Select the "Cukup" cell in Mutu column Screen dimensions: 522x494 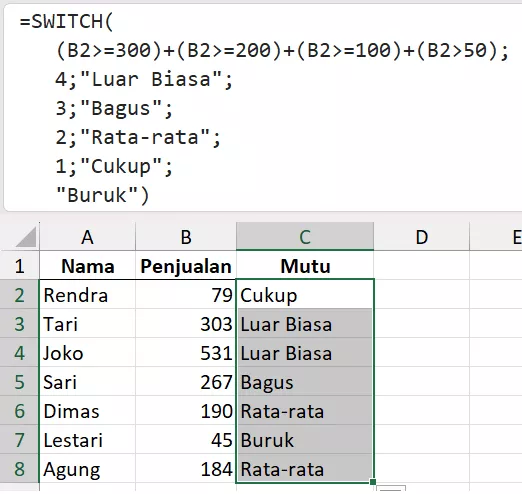pos(305,295)
